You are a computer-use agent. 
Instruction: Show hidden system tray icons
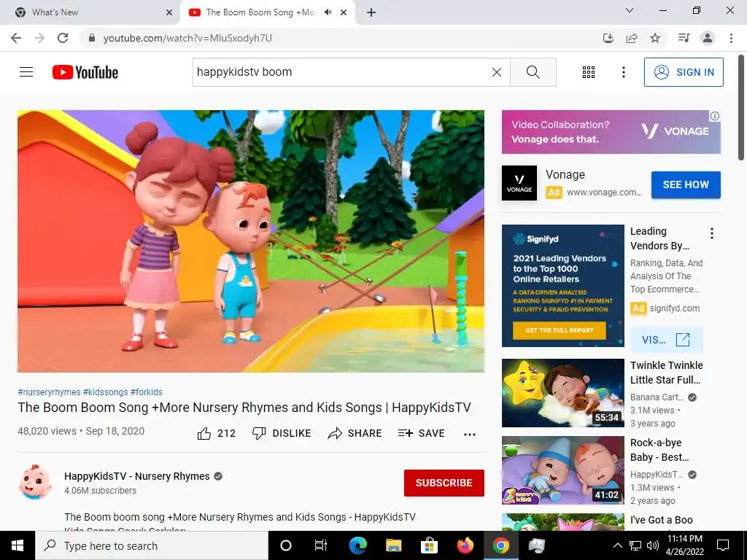pyautogui.click(x=617, y=545)
